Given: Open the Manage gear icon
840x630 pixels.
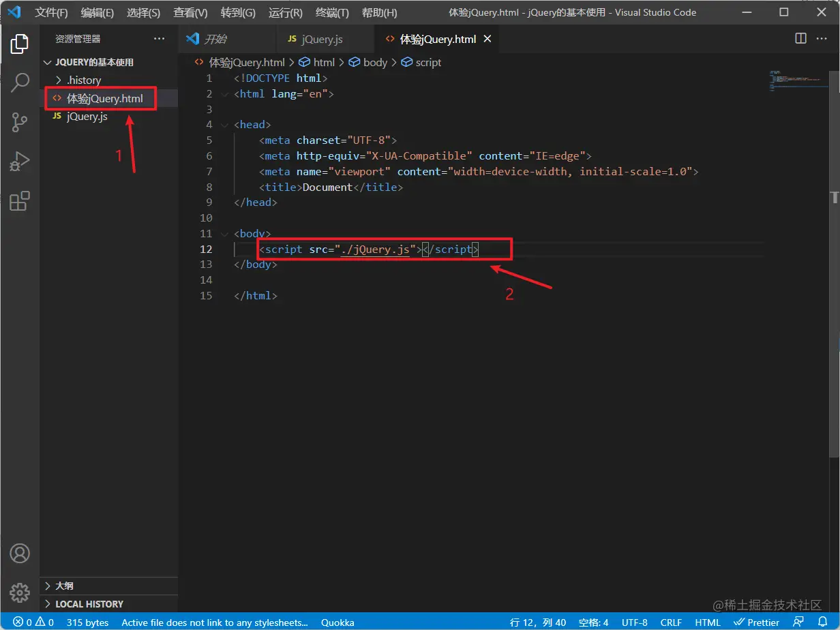Looking at the screenshot, I should pos(20,592).
